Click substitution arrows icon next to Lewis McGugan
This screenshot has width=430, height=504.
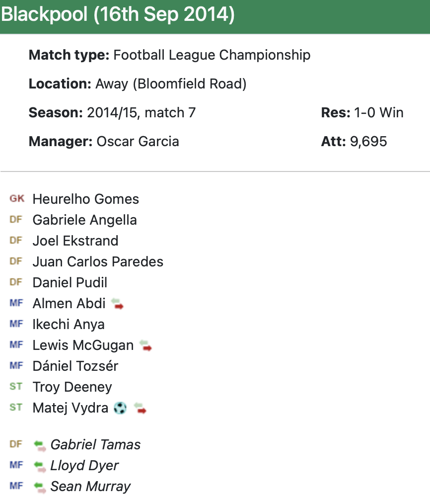(x=145, y=345)
